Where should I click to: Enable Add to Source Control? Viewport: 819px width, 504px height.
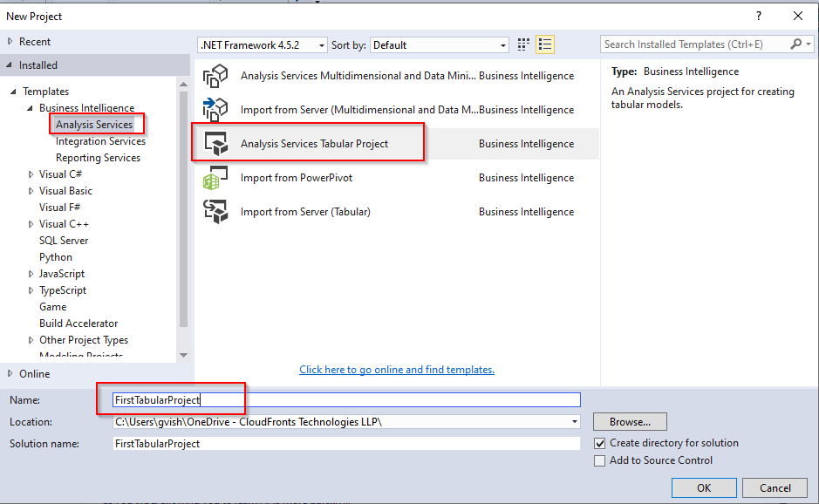coord(600,460)
